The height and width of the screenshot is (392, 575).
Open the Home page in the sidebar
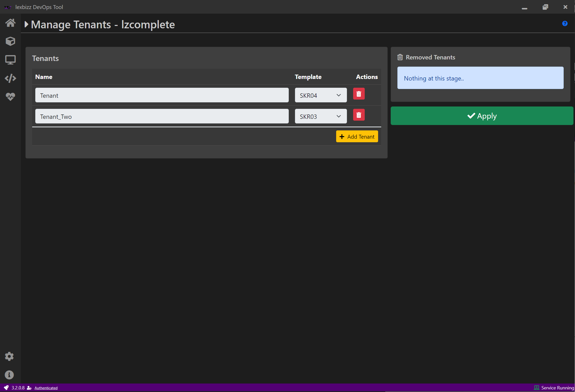[10, 23]
